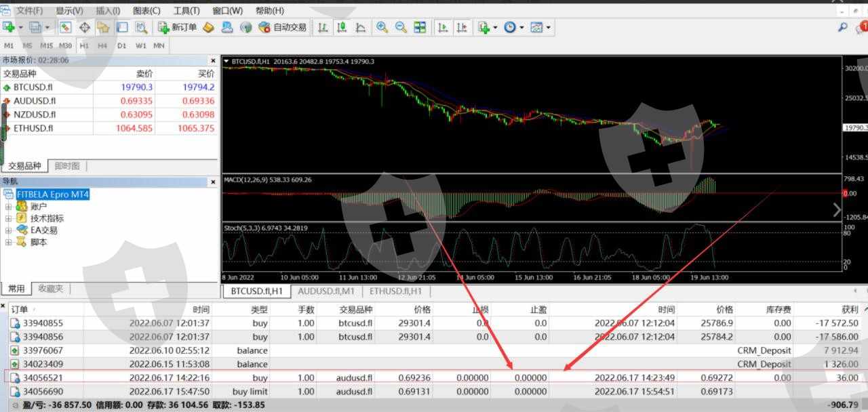Click the zoom in magnifier icon
868x412 pixels.
pos(382,27)
